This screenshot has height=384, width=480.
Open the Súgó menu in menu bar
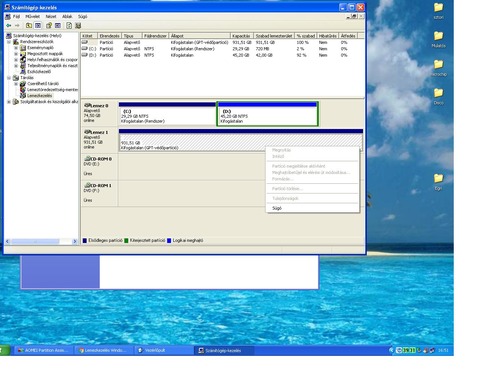click(x=82, y=16)
